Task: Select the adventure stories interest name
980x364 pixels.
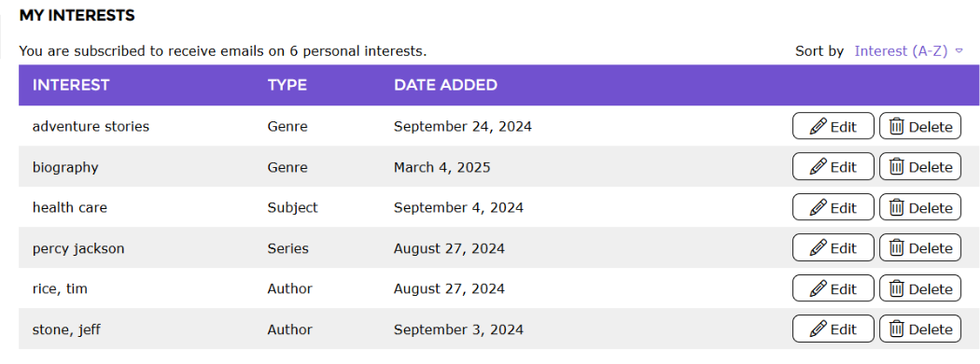Action: coord(91,126)
